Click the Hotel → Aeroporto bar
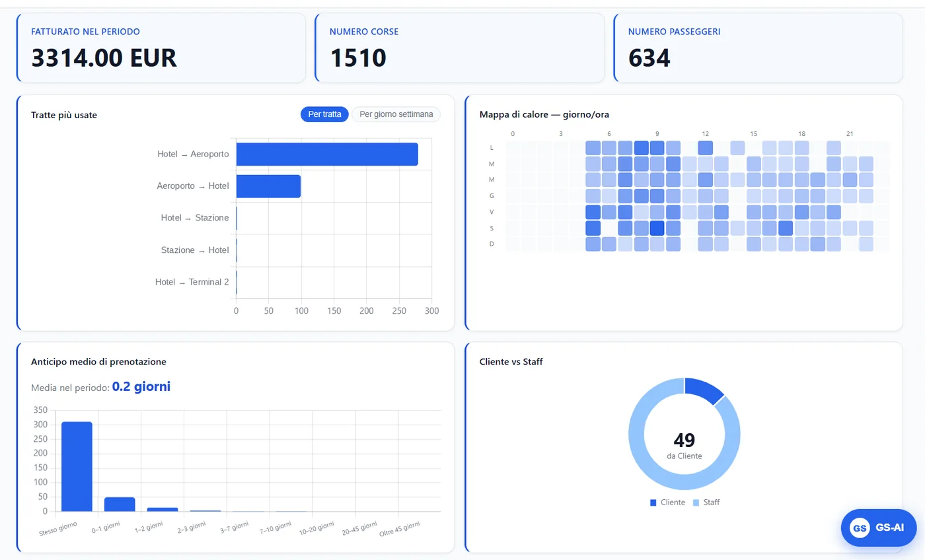 coord(327,154)
